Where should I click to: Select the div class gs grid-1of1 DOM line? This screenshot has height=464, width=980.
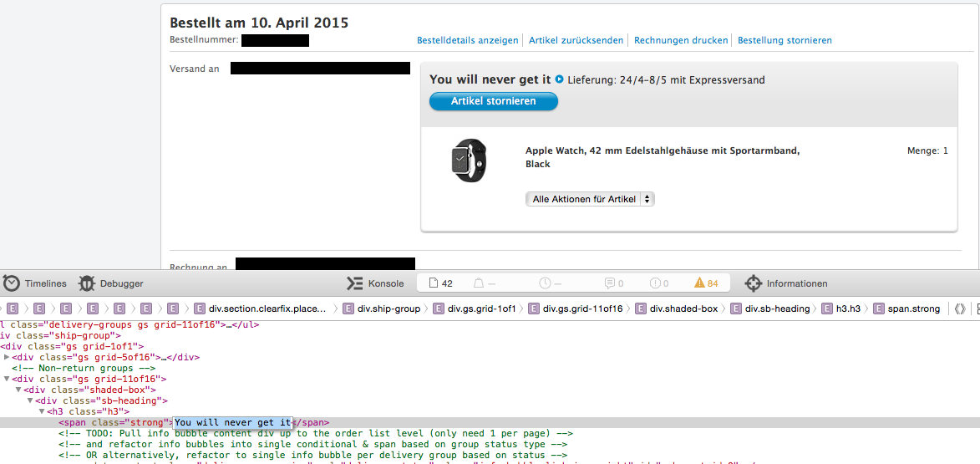pyautogui.click(x=73, y=346)
